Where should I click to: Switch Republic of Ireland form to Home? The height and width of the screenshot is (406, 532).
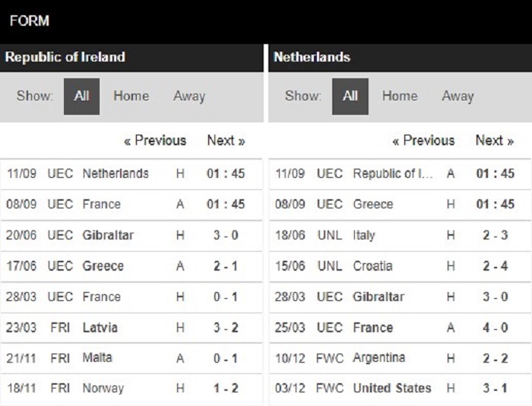tap(131, 96)
